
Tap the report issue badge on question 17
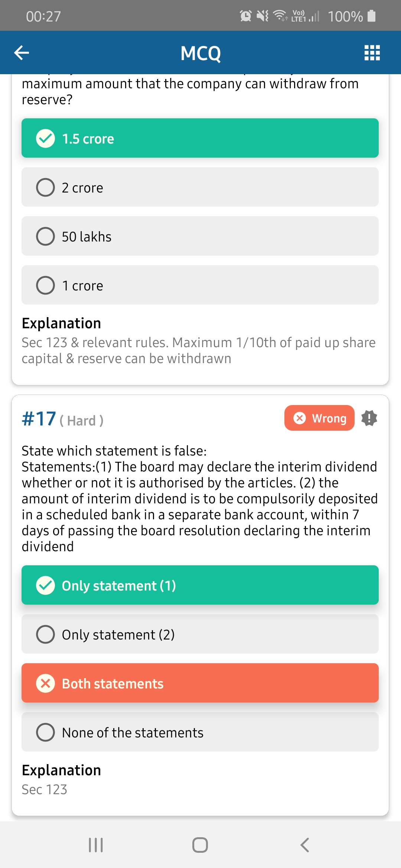click(x=369, y=418)
